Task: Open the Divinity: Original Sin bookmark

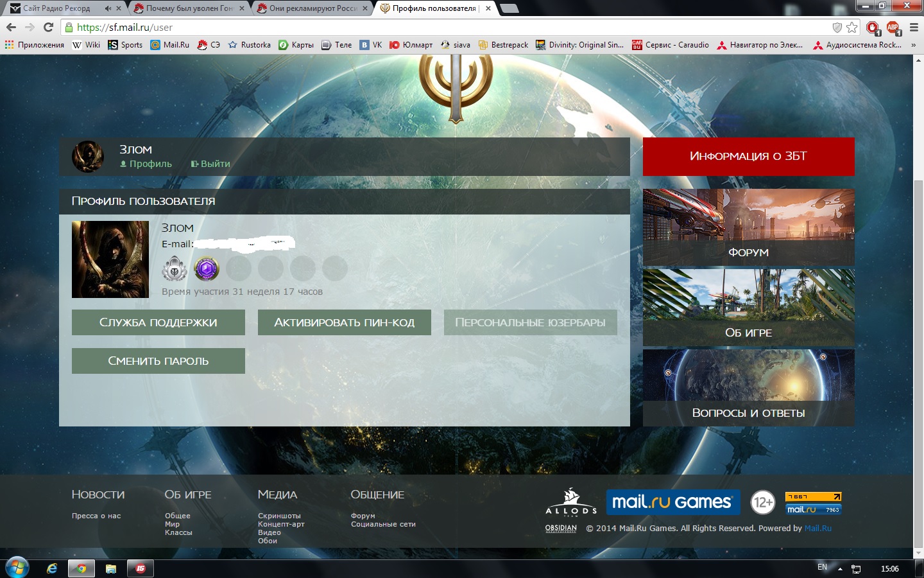Action: coord(580,45)
